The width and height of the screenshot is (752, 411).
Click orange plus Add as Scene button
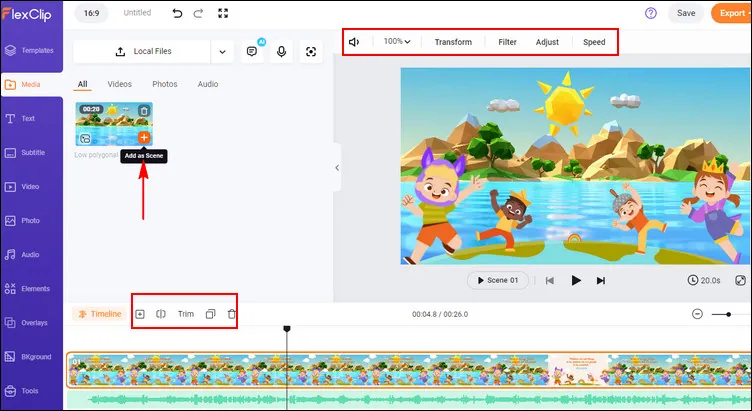143,137
